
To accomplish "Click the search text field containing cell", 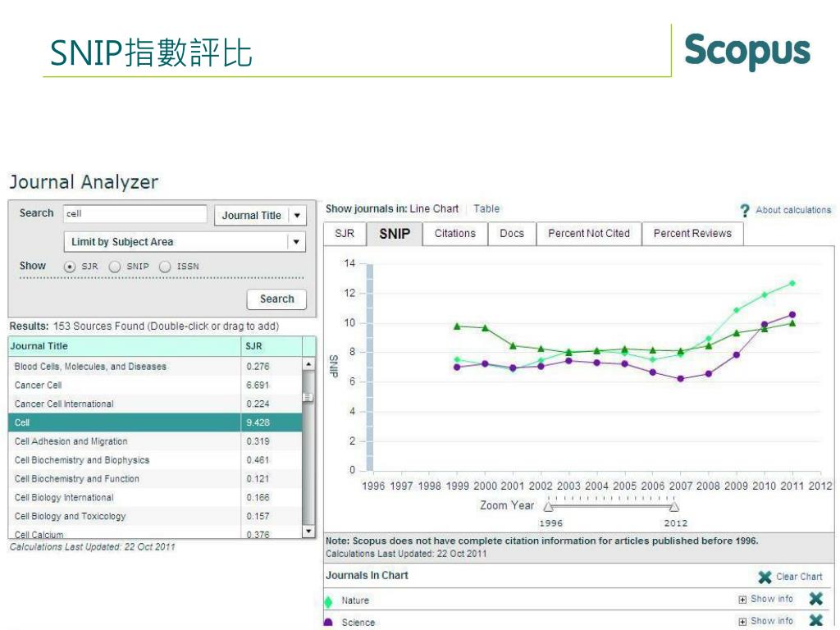I will (135, 214).
